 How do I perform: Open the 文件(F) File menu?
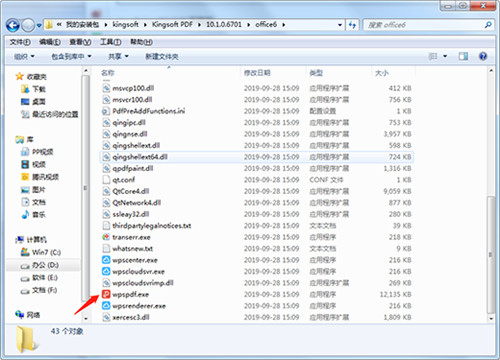click(20, 42)
